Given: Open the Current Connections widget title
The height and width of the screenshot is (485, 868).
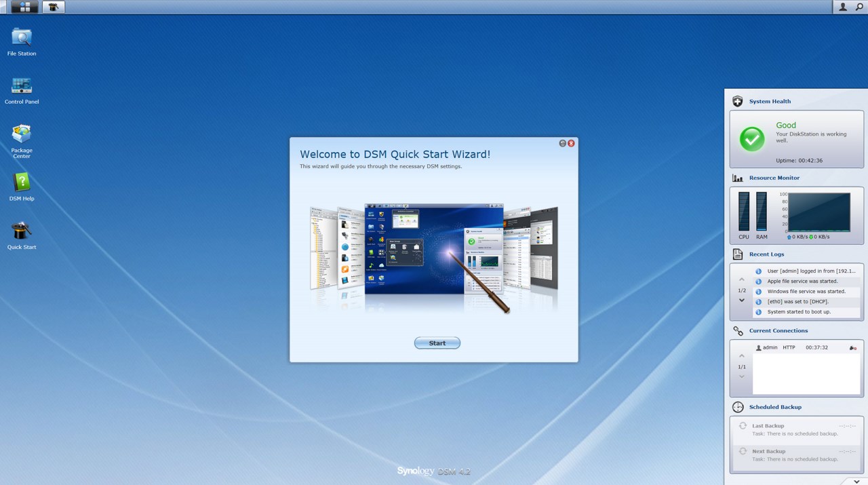Looking at the screenshot, I should click(778, 331).
